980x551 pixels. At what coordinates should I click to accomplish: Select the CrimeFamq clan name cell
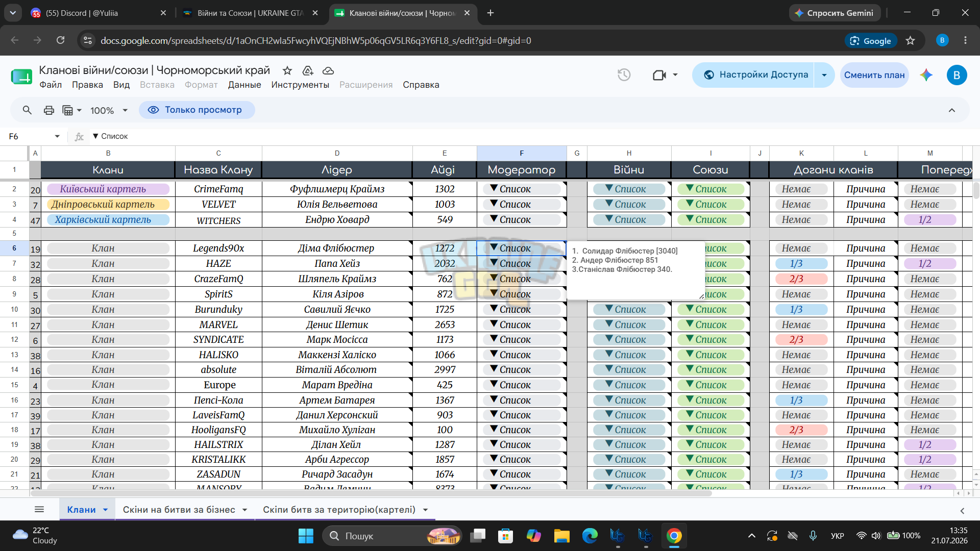click(218, 189)
